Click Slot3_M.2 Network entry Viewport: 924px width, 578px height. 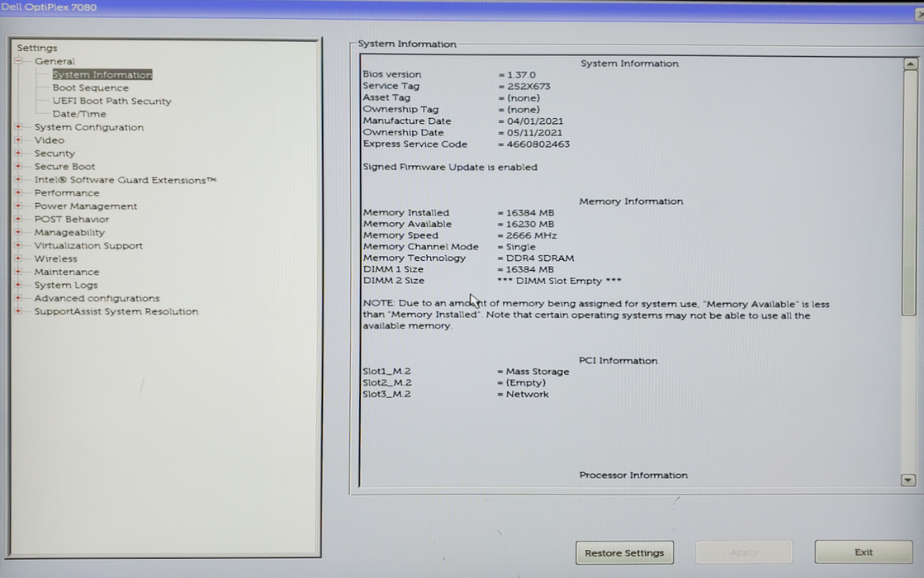point(456,394)
